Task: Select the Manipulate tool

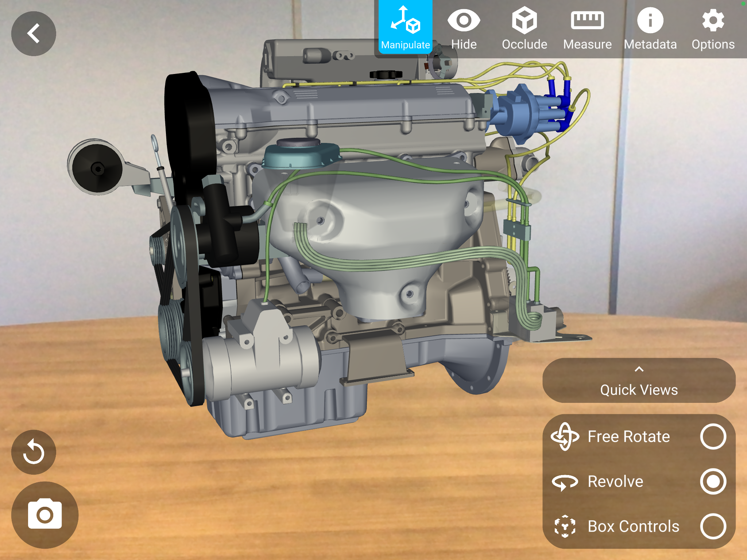Action: [405, 28]
